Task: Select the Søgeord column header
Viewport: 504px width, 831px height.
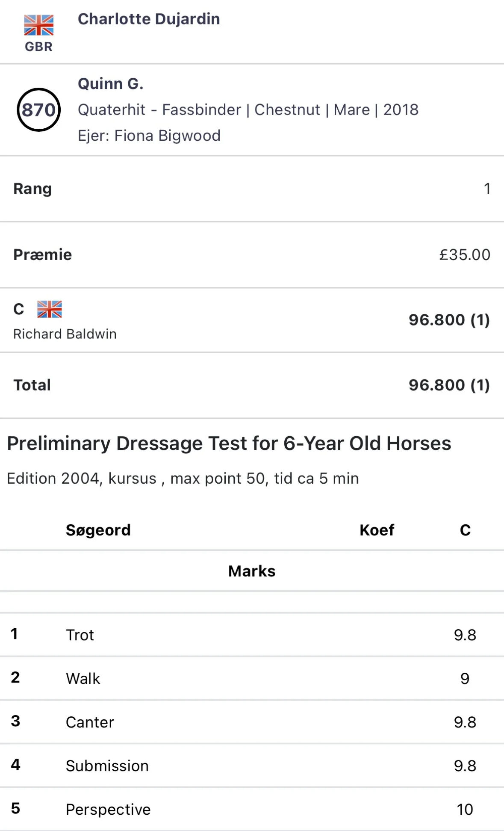Action: pyautogui.click(x=98, y=530)
